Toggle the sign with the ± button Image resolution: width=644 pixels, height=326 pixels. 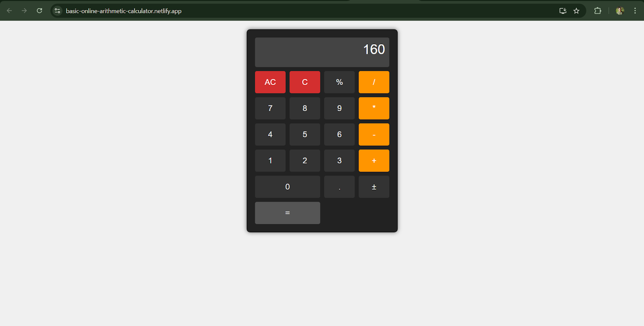click(374, 187)
